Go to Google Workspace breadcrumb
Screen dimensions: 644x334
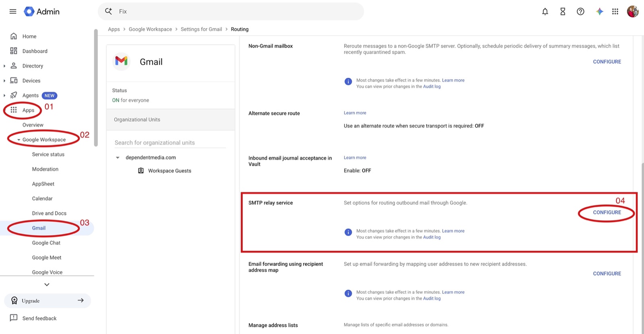point(150,29)
